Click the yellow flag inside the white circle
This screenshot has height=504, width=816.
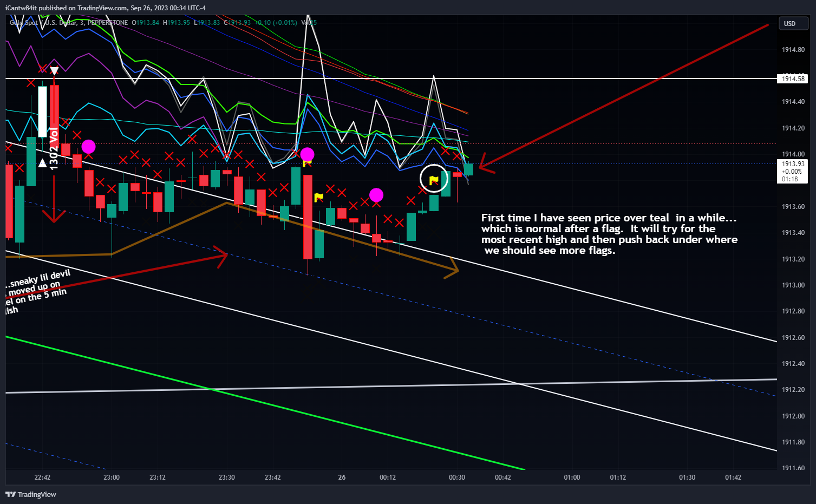(434, 180)
